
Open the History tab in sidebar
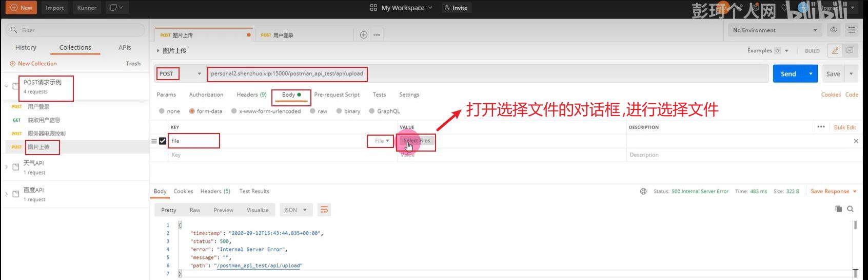point(26,47)
